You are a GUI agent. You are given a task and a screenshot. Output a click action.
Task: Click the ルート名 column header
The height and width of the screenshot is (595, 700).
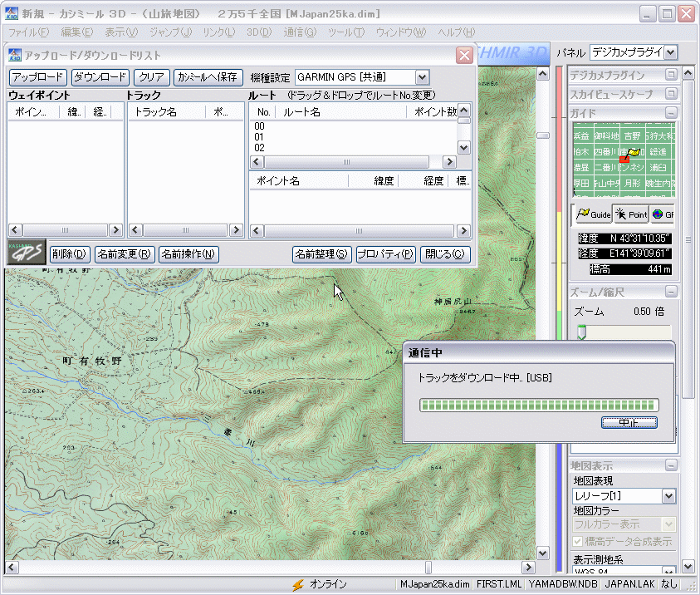pos(341,112)
